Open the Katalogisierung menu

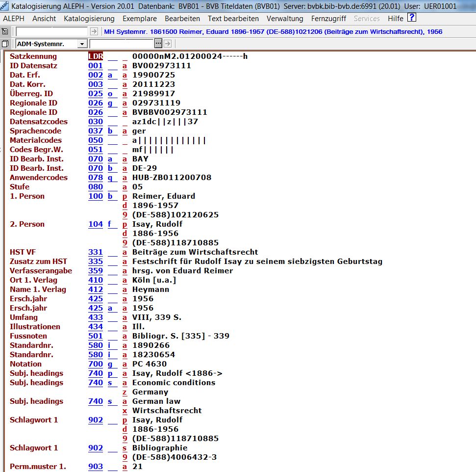tap(89, 19)
